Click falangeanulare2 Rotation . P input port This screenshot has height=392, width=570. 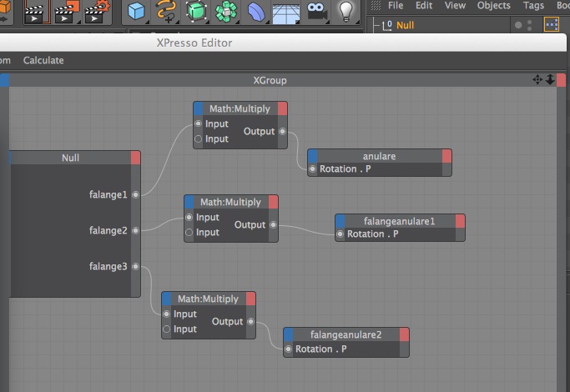click(288, 349)
